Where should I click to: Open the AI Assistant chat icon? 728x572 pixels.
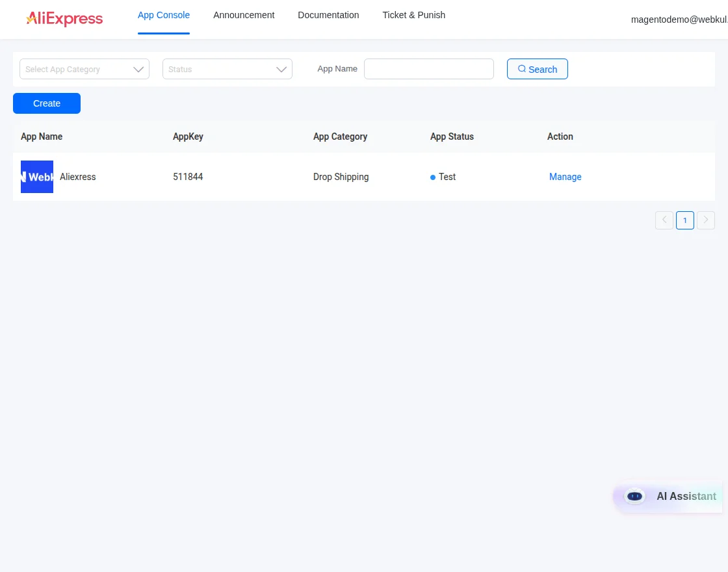pyautogui.click(x=634, y=496)
